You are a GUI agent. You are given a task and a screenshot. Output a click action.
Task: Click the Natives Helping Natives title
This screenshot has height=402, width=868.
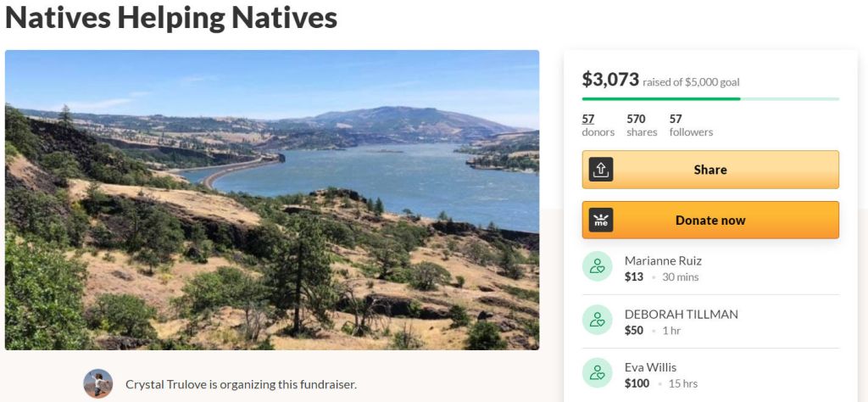(x=171, y=18)
